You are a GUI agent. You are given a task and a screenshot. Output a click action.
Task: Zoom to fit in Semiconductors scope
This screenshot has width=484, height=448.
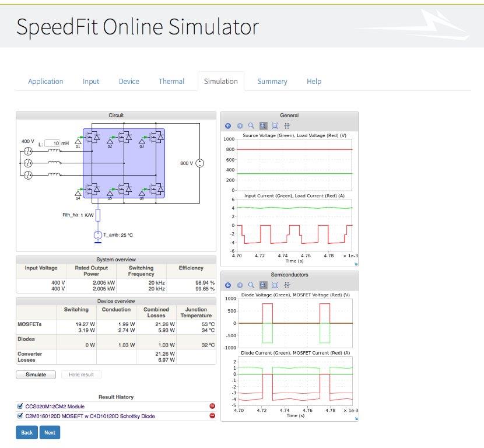(275, 285)
